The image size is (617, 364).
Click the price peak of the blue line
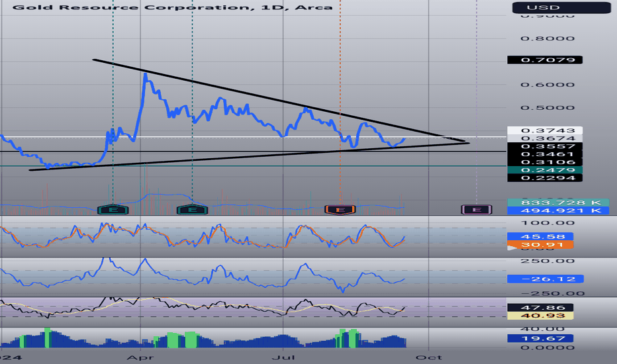(x=145, y=74)
